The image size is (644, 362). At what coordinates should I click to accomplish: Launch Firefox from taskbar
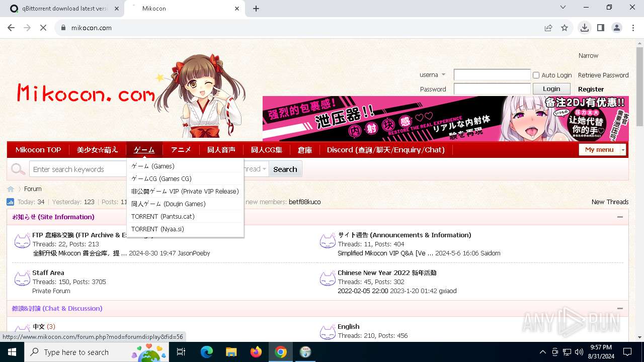(256, 352)
